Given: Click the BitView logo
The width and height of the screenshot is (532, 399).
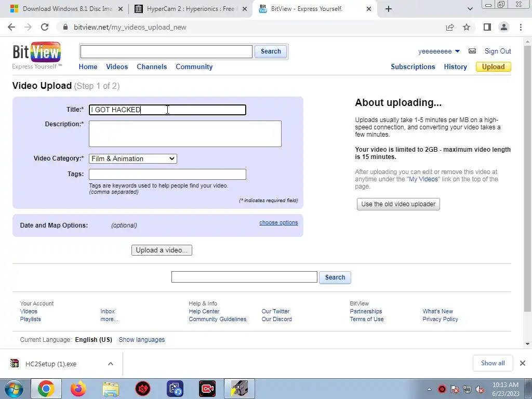Looking at the screenshot, I should [x=37, y=55].
